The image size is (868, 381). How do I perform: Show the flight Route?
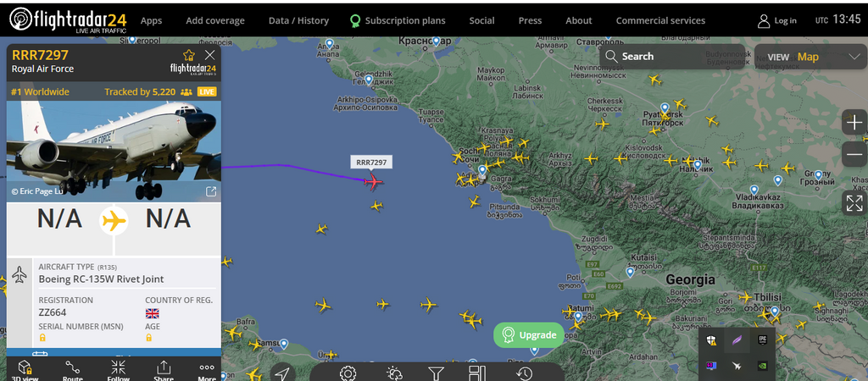73,371
